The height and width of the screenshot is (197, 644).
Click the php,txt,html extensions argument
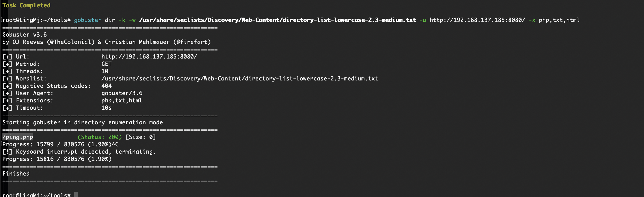pos(559,20)
